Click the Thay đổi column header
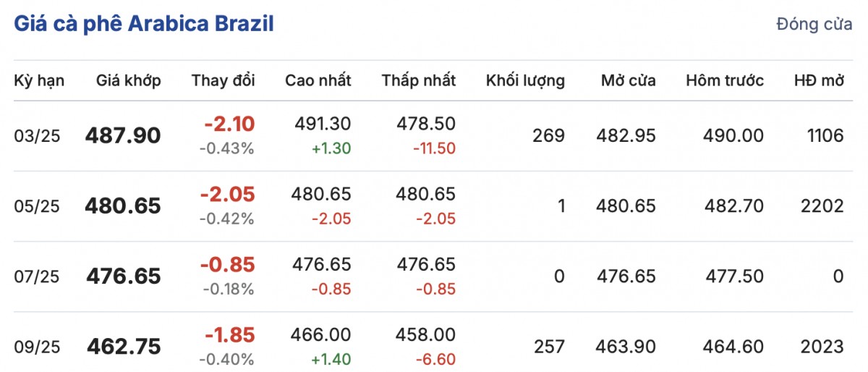868x372 pixels. (x=223, y=80)
